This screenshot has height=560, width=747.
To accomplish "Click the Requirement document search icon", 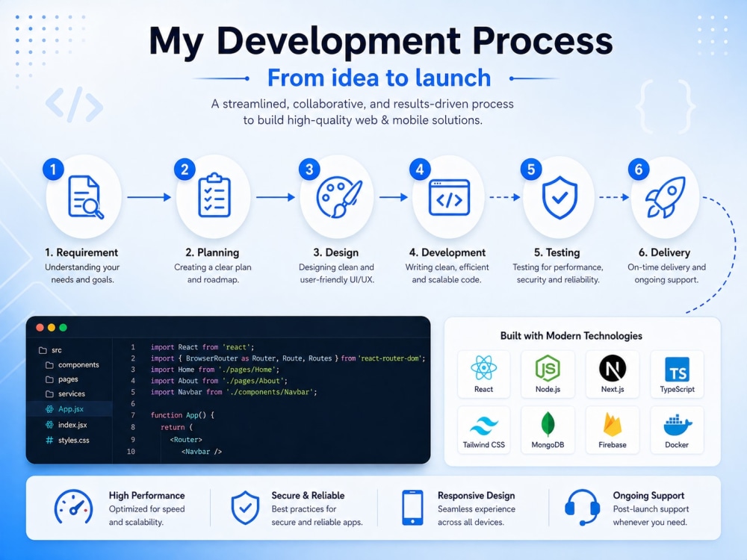I will pyautogui.click(x=86, y=197).
